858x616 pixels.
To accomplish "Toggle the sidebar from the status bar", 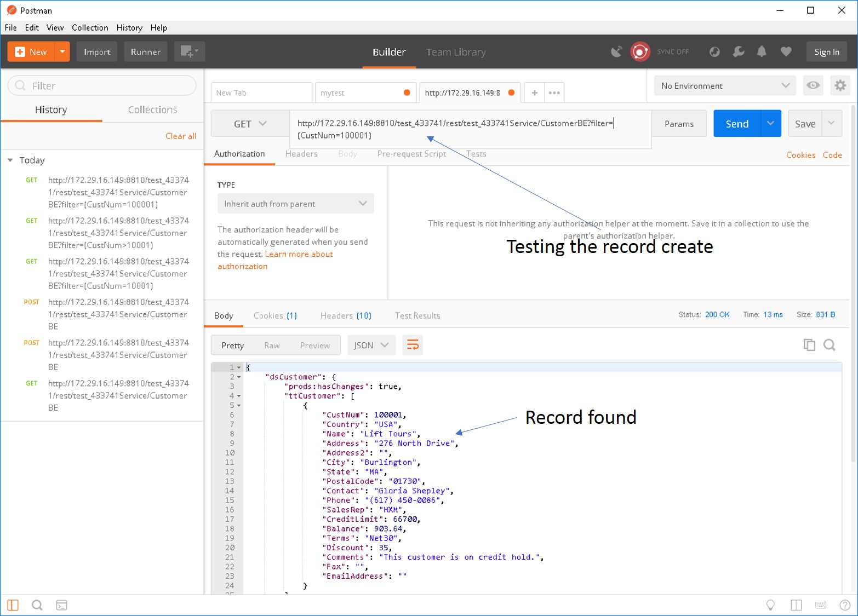I will pos(13,605).
